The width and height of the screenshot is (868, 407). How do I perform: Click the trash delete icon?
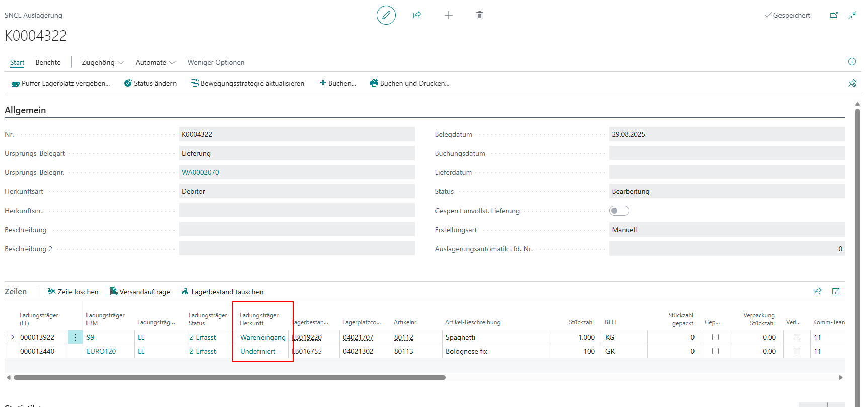(x=479, y=15)
